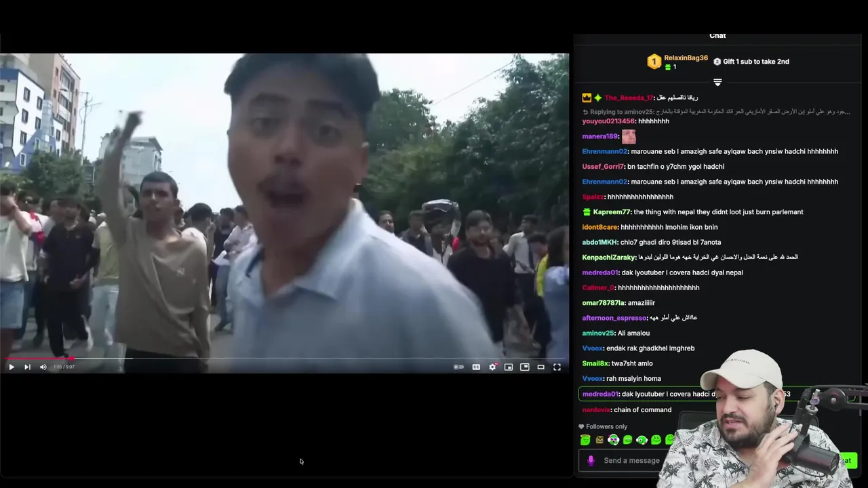Image resolution: width=868 pixels, height=488 pixels.
Task: Click the purple microphone icon in message box
Action: (591, 460)
